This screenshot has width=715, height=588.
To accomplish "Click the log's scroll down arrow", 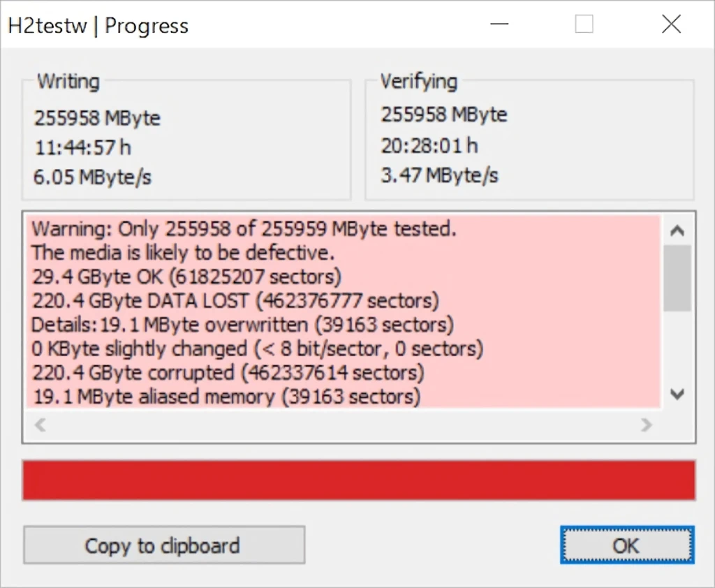I will [x=677, y=394].
